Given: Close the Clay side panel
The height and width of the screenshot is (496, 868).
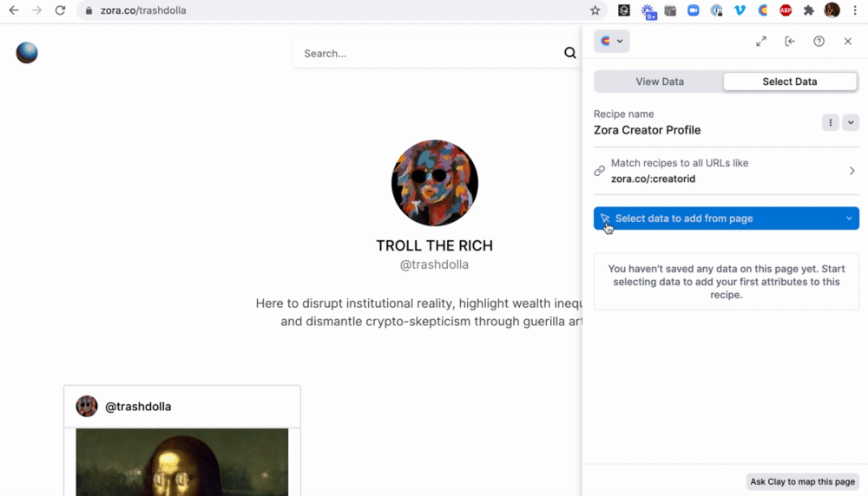Looking at the screenshot, I should [847, 42].
